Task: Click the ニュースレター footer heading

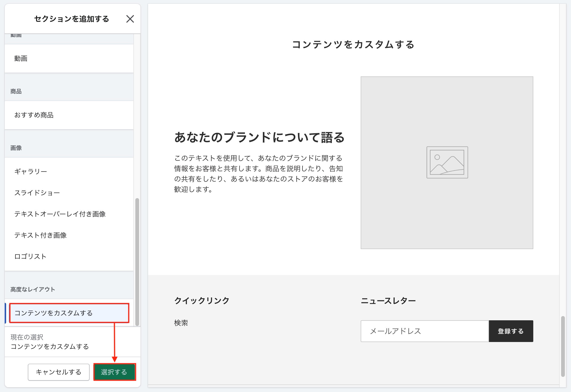Action: tap(388, 300)
